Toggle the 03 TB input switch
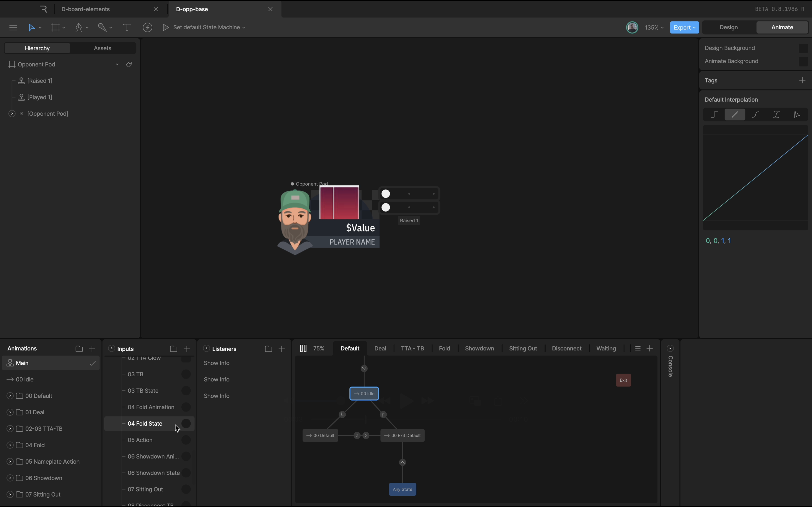 [186, 374]
